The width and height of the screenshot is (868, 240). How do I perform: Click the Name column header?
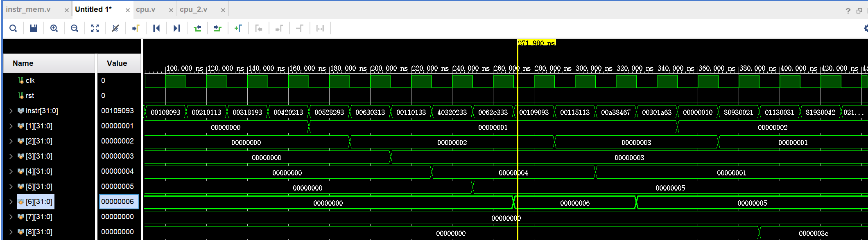[49, 63]
